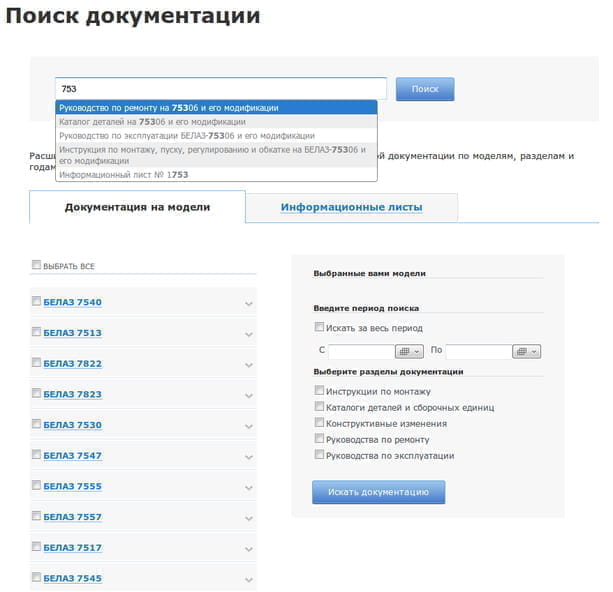The height and width of the screenshot is (592, 613).
Task: Check Каталоги деталей и сборочных единиц
Action: coord(319,406)
